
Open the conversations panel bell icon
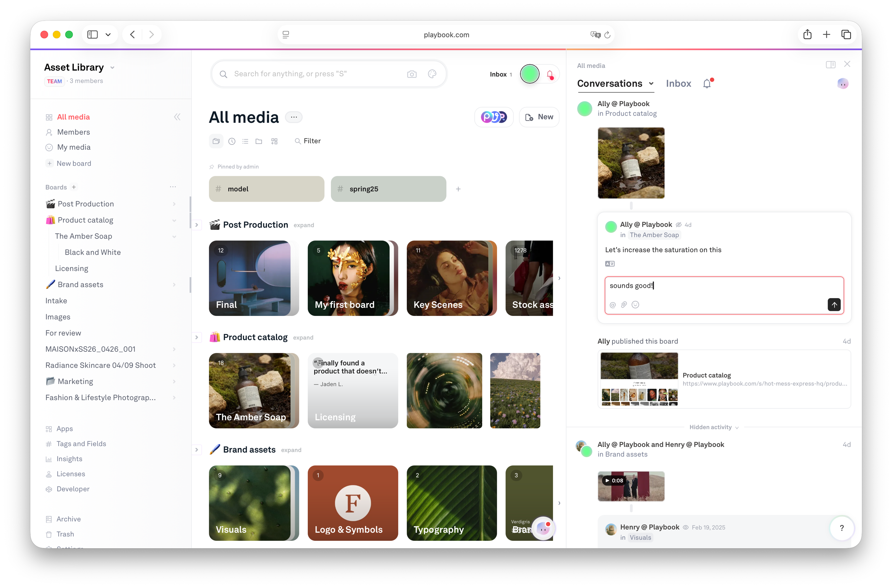[707, 83]
